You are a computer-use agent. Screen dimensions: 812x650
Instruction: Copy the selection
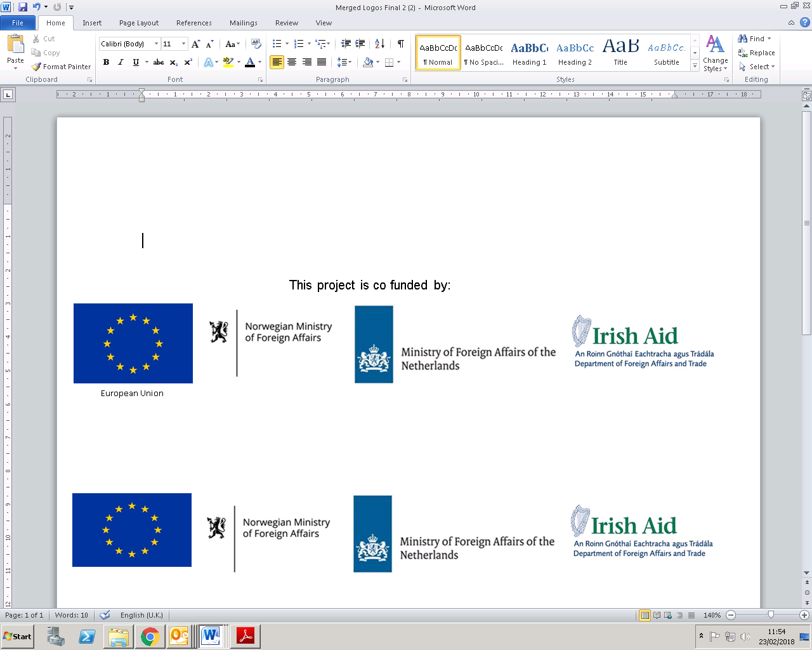46,53
